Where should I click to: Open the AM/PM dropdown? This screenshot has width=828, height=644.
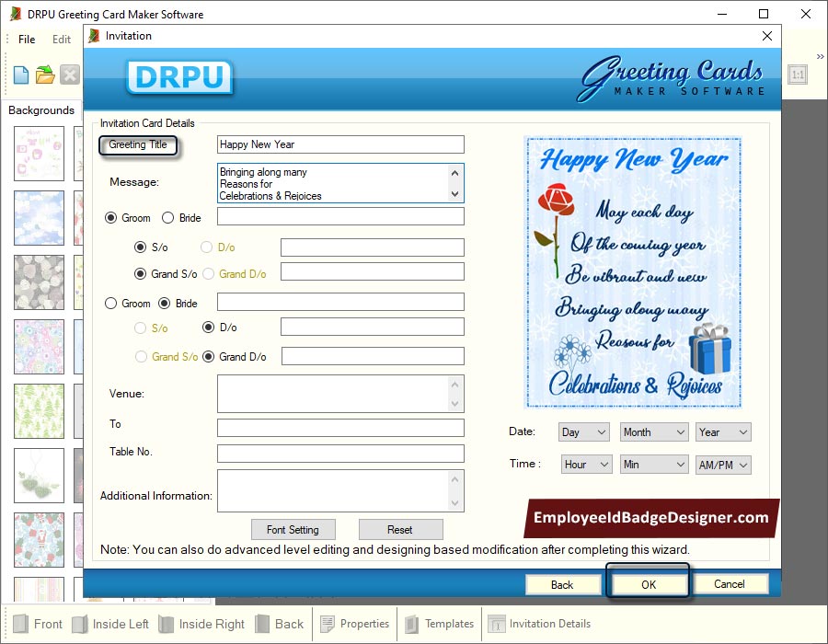[x=723, y=465]
